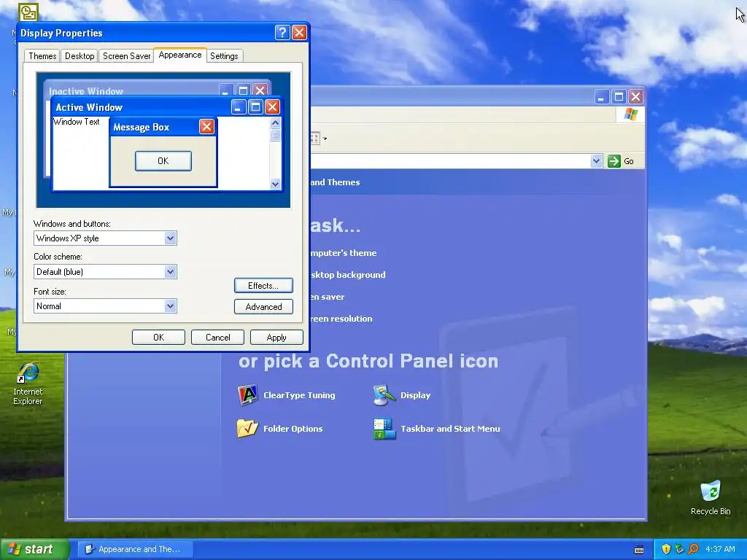Click the Window Text preview label

point(76,122)
